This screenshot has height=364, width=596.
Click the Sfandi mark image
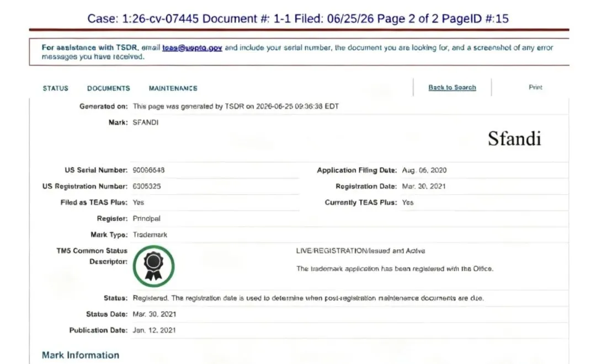(x=514, y=138)
